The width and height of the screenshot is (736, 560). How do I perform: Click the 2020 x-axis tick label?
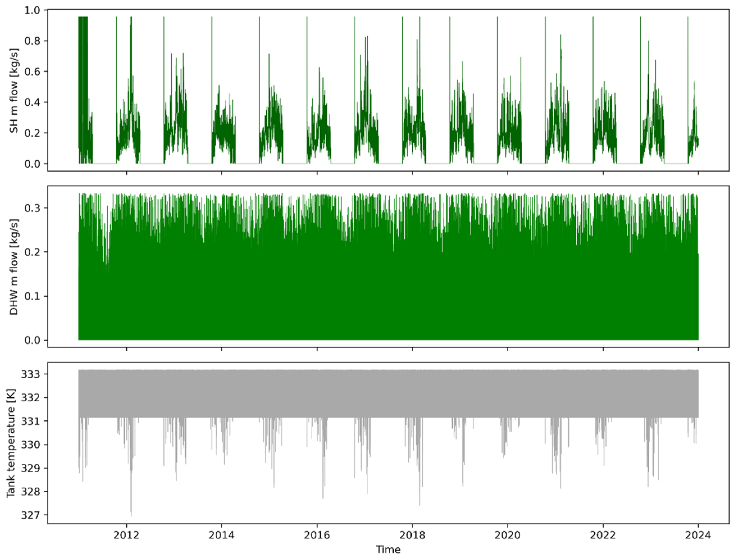pyautogui.click(x=508, y=535)
